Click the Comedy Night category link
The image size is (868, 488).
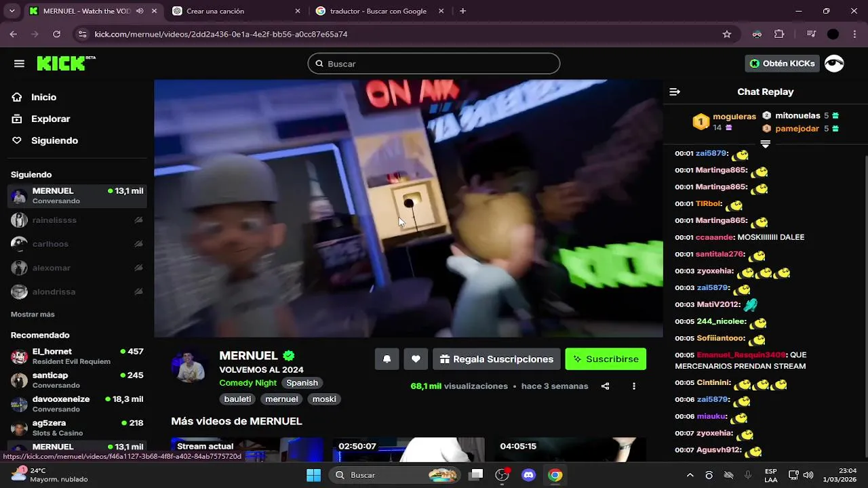tap(248, 383)
